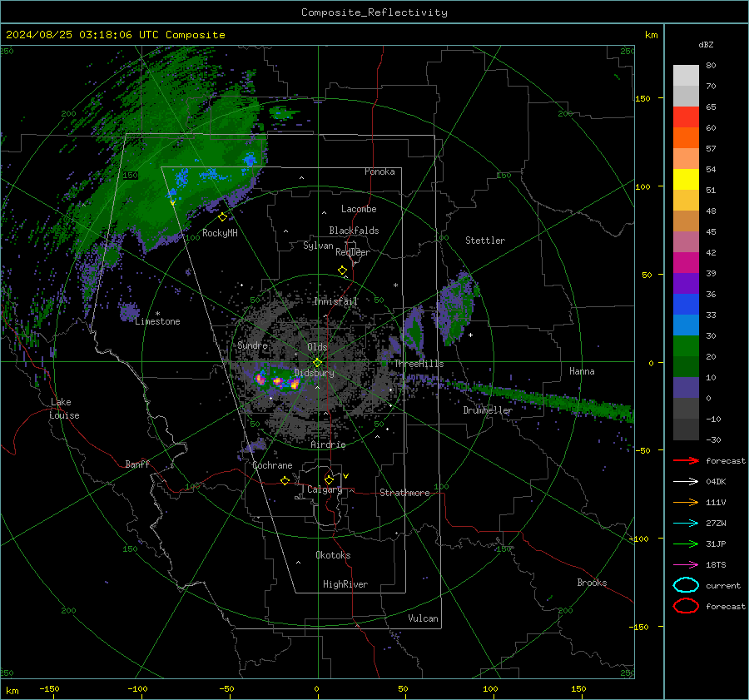The height and width of the screenshot is (700, 749).
Task: Click the Brooks label
Action: pos(592,583)
